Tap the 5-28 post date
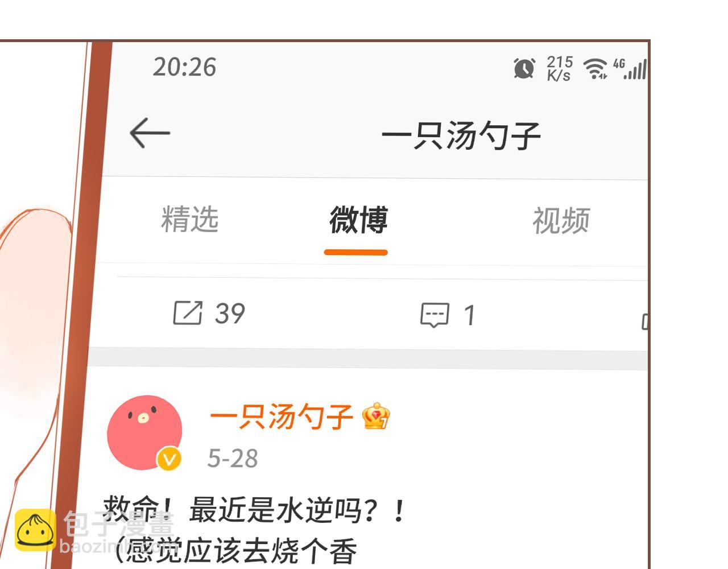 (233, 458)
